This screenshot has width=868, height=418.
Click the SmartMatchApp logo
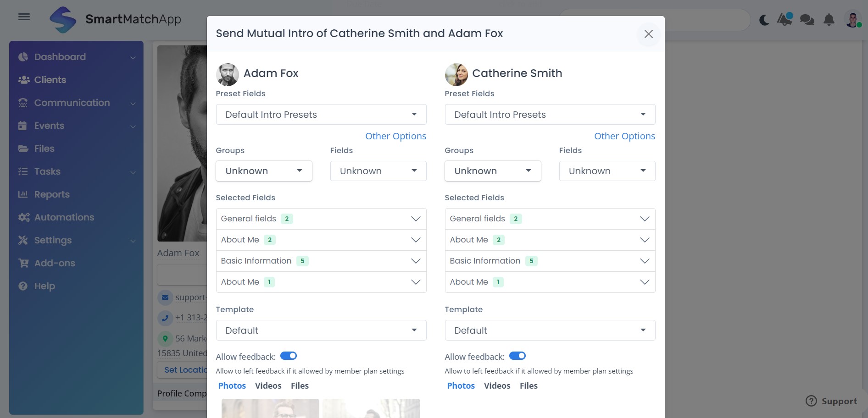[x=115, y=19]
